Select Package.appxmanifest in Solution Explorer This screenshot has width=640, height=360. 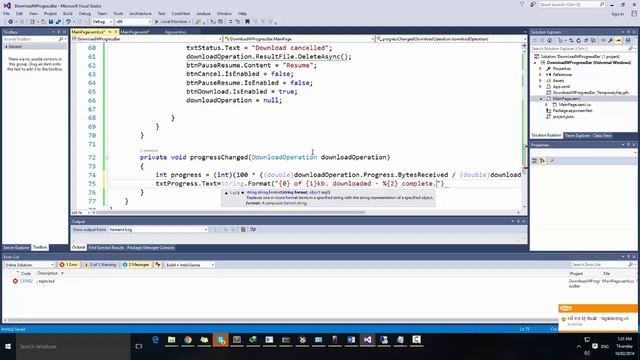coord(572,111)
